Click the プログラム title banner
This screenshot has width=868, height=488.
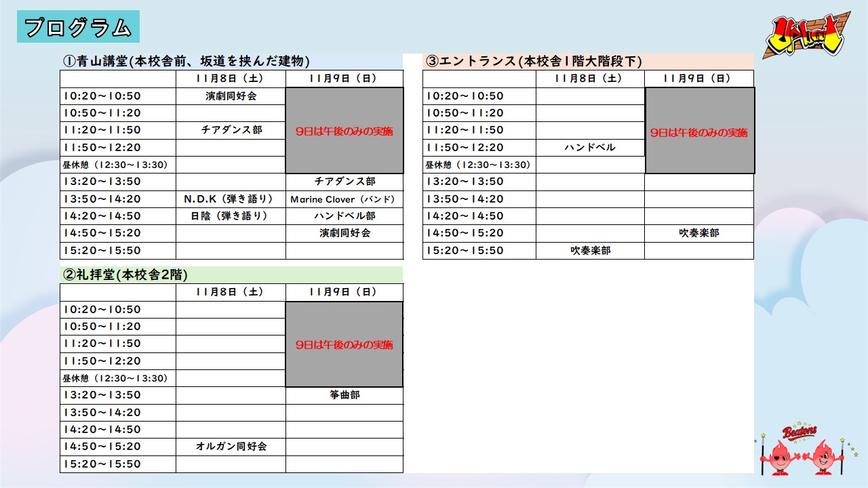78,27
